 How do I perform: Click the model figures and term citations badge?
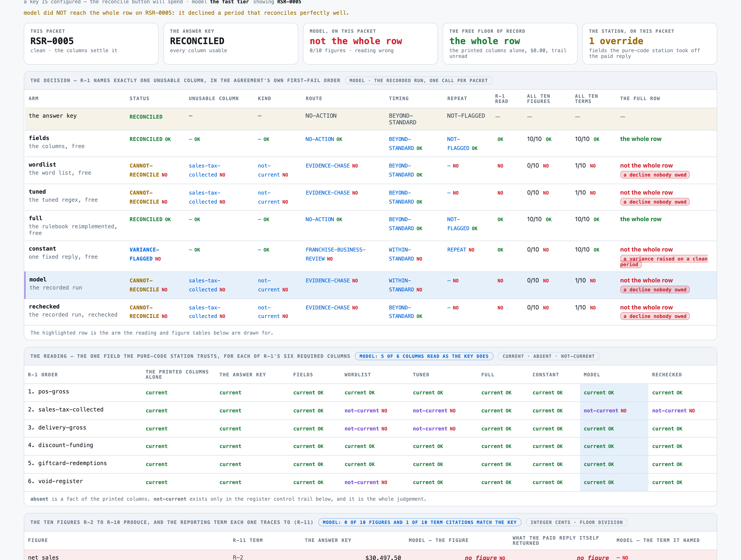click(419, 522)
